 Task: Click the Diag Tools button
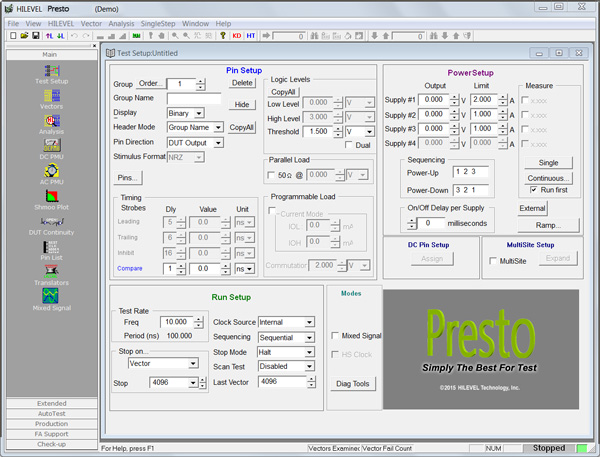tap(352, 384)
